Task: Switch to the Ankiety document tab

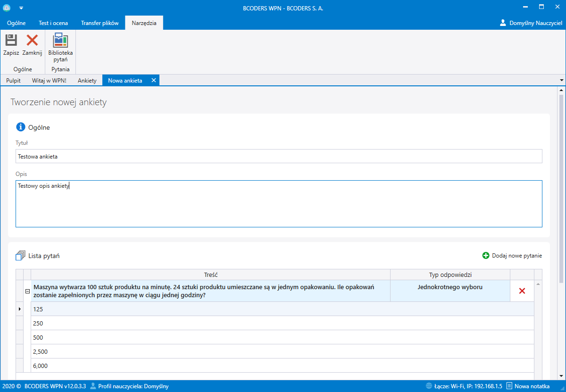Action: (87, 81)
